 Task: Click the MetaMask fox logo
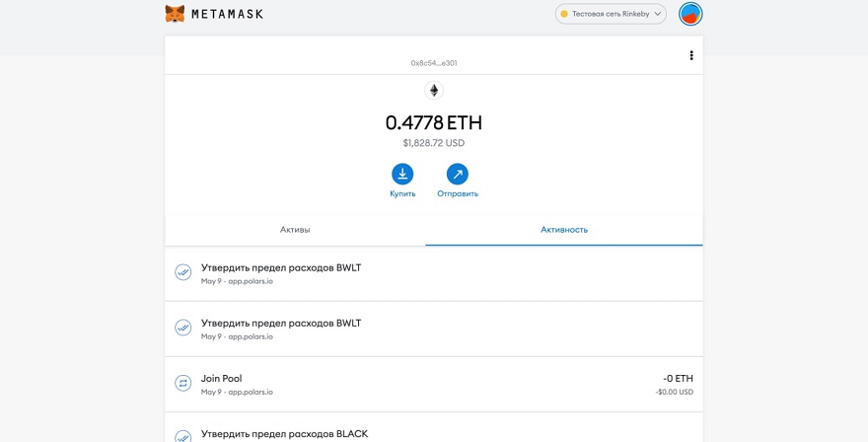(175, 14)
